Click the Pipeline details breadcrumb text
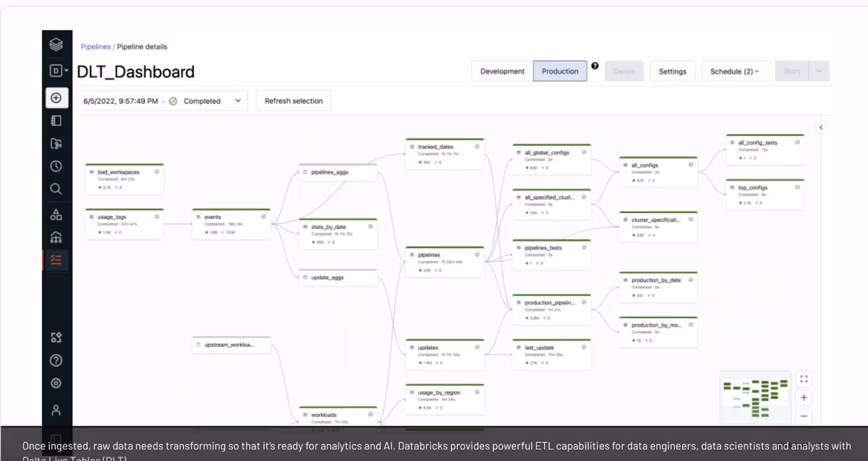 pyautogui.click(x=142, y=46)
